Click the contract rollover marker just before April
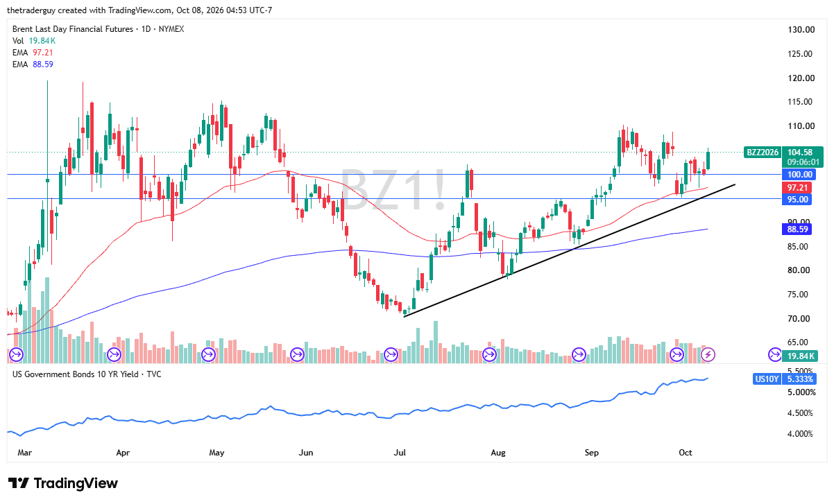This screenshot has width=834, height=504. click(114, 355)
